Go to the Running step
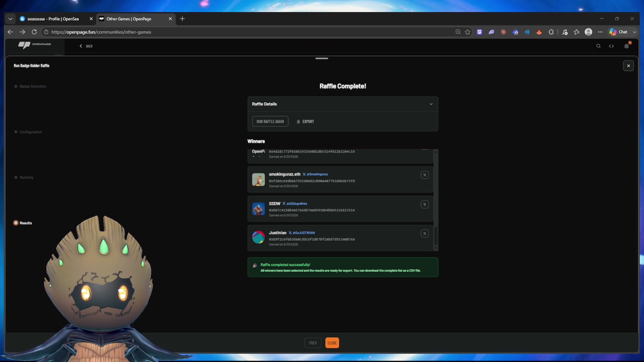Screen dimensions: 644x362 (23, 178)
